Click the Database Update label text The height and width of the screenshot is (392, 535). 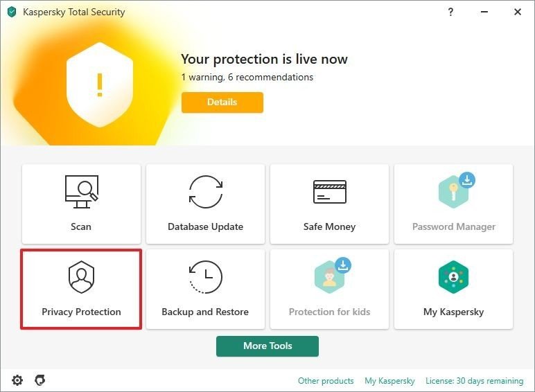coord(205,226)
